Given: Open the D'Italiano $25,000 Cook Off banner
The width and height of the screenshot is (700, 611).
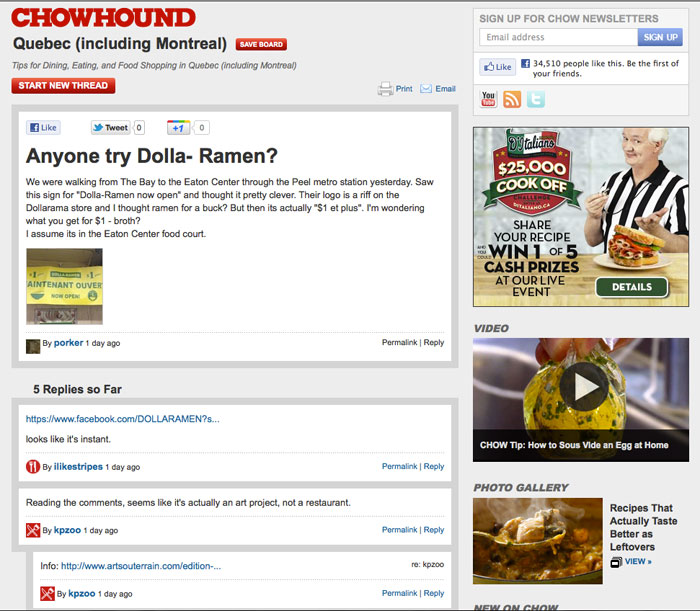Looking at the screenshot, I should (581, 217).
